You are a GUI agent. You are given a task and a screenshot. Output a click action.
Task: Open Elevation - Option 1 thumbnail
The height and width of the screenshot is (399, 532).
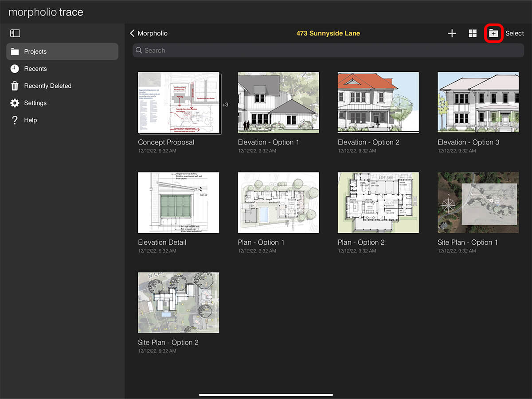point(278,102)
